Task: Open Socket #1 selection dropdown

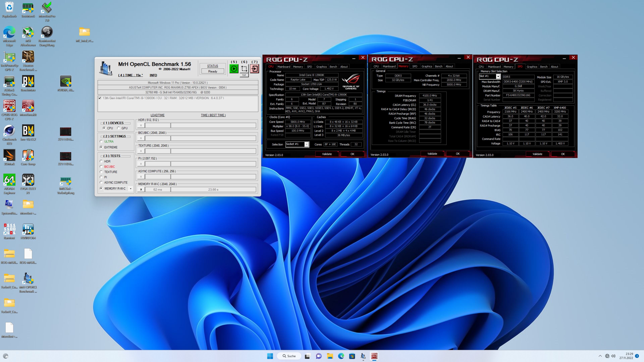Action: click(x=306, y=144)
